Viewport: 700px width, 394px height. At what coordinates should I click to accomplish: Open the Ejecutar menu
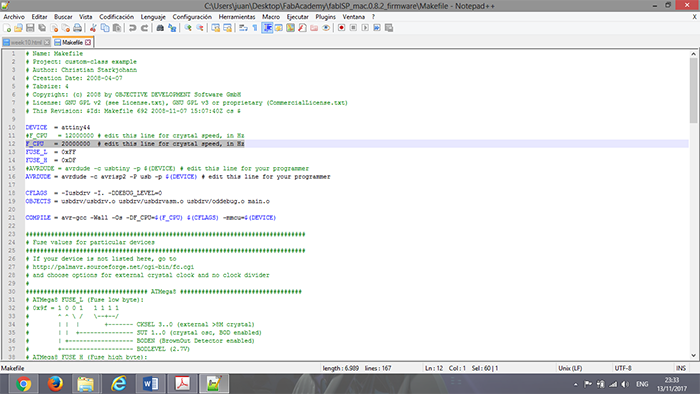pos(297,17)
